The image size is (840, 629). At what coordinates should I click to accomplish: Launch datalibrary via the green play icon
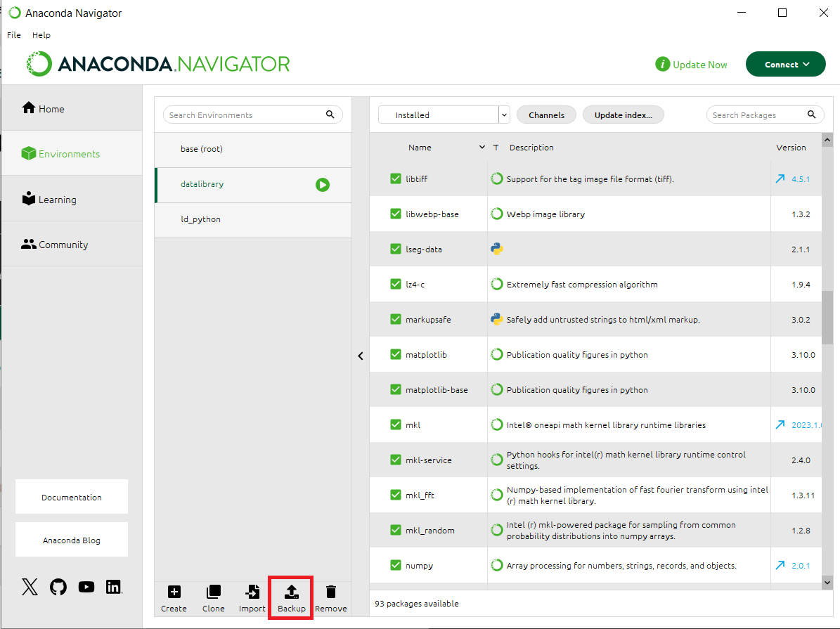(x=323, y=185)
